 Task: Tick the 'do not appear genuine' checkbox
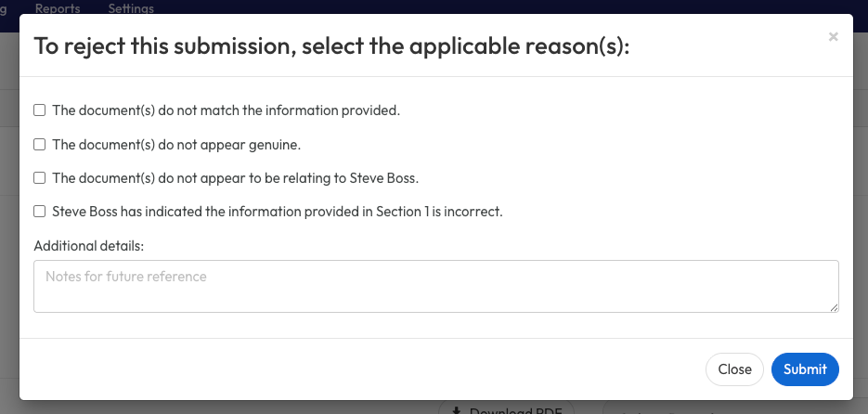(40, 145)
